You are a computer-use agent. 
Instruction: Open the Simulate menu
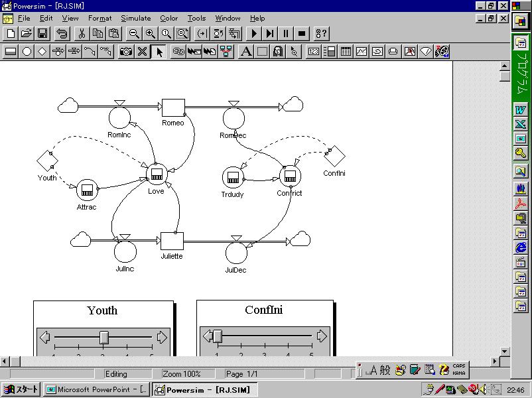coord(136,19)
